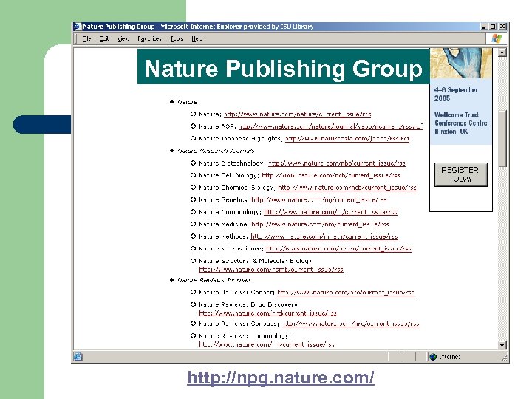Open the View menu
Viewport: 532px width, 399px height.
[123, 38]
